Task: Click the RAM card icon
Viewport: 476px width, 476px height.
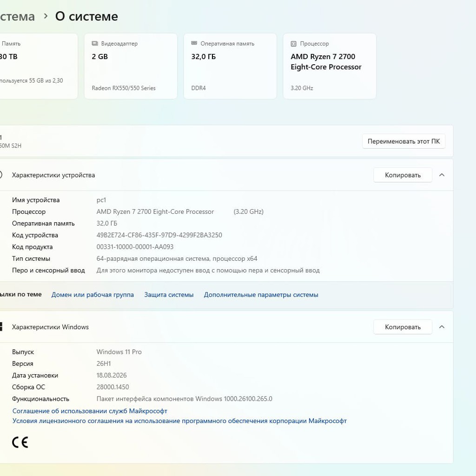Action: 194,43
